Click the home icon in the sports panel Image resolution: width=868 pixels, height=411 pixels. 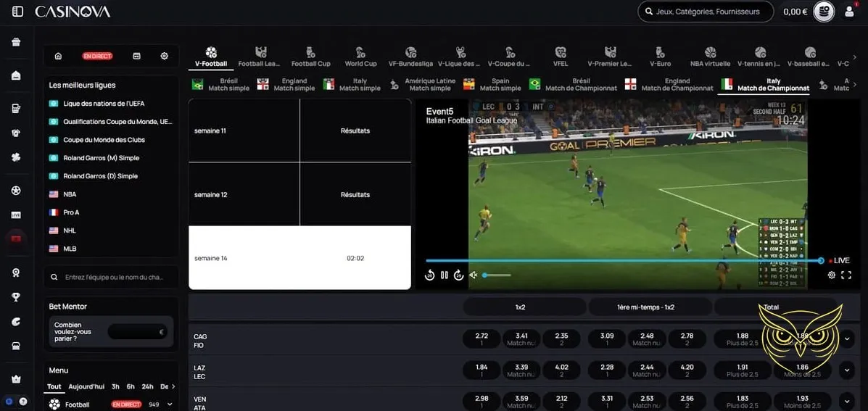(x=58, y=56)
